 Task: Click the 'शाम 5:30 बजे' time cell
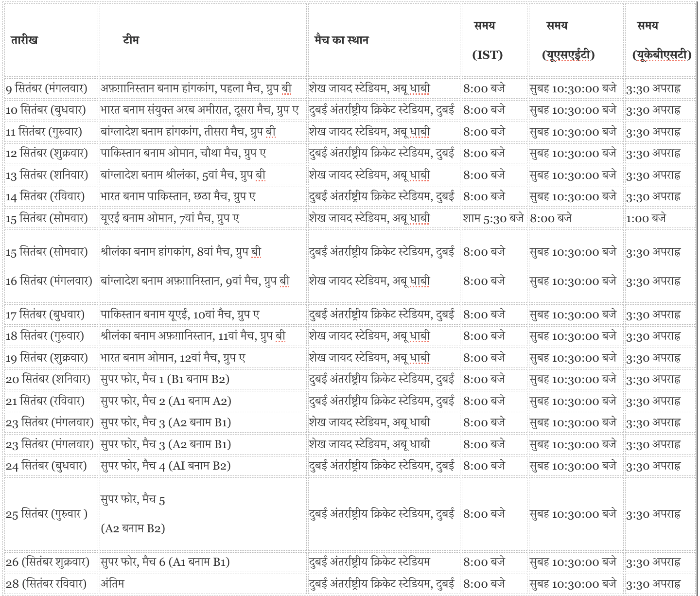point(493,218)
